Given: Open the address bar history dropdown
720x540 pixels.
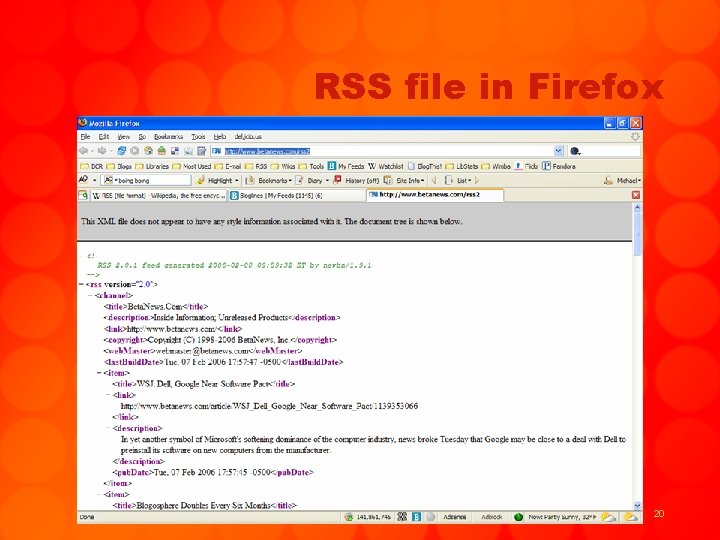Looking at the screenshot, I should (x=558, y=151).
